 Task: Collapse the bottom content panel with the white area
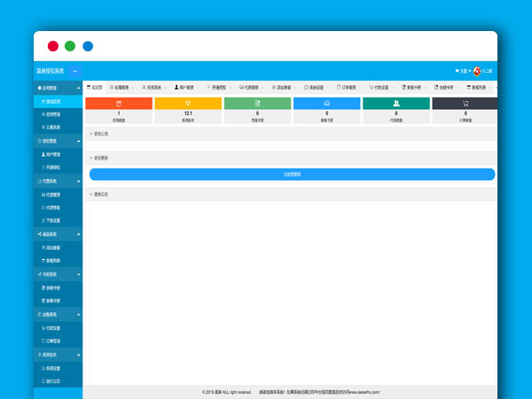point(100,193)
